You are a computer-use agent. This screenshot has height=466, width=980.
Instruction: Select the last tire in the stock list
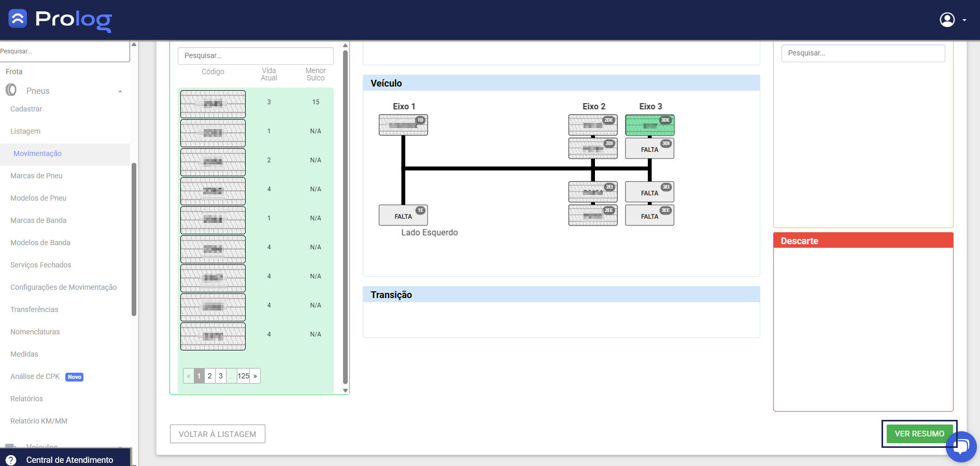pos(213,336)
